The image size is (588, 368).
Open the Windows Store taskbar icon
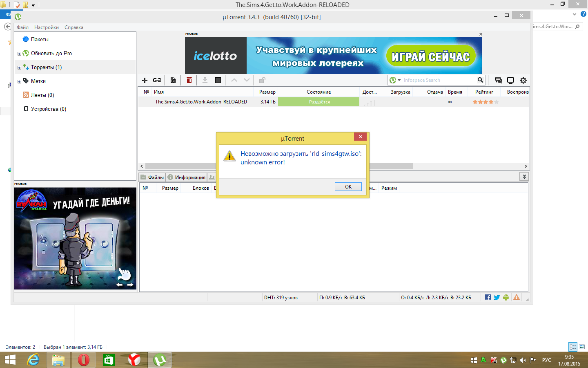(x=109, y=360)
